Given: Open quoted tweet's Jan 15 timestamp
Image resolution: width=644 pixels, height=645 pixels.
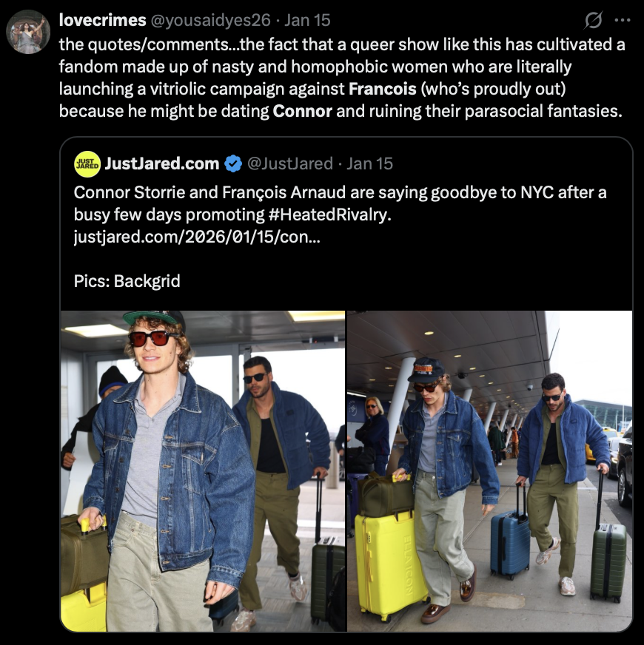Looking at the screenshot, I should point(370,163).
